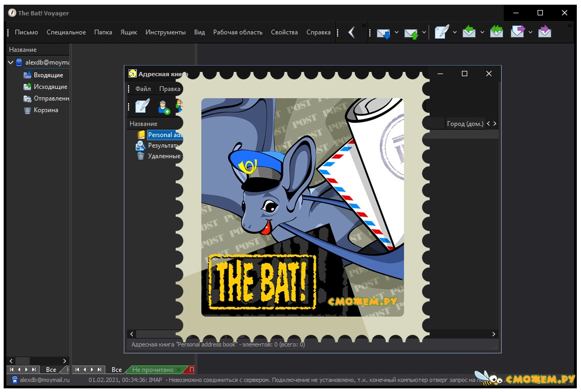
Task: Click the Redirect message icon at toolbar end
Action: (x=544, y=32)
